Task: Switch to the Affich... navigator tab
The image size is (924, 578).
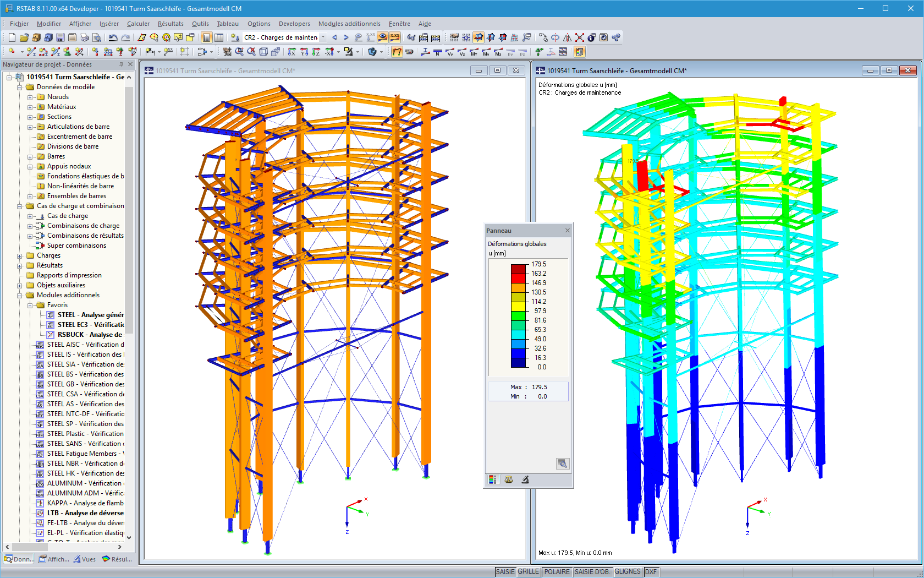Action: [54, 559]
